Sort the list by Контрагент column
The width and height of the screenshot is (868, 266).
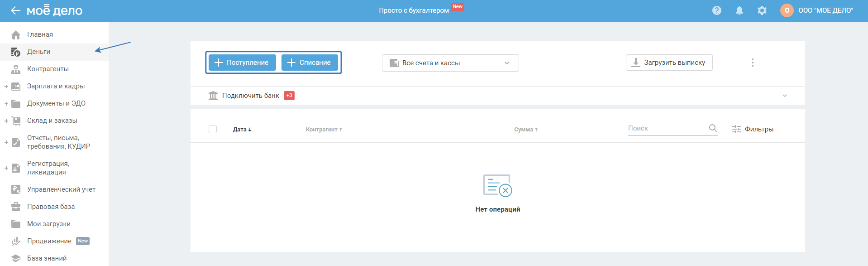coord(324,130)
